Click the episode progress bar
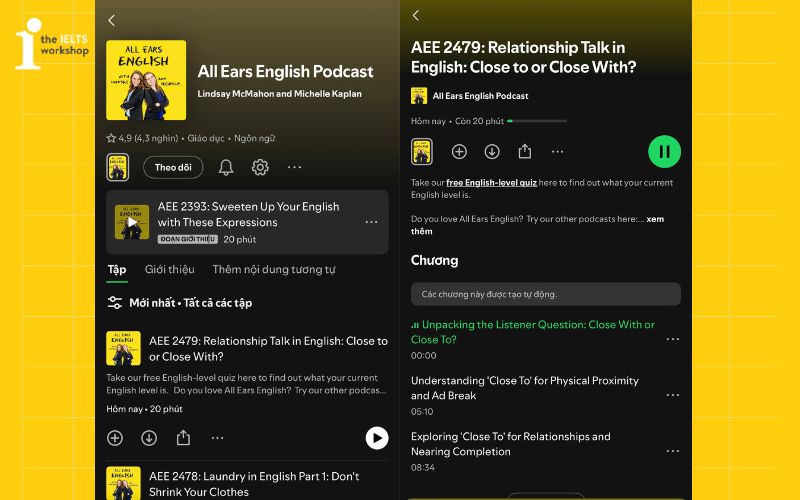 coord(537,121)
